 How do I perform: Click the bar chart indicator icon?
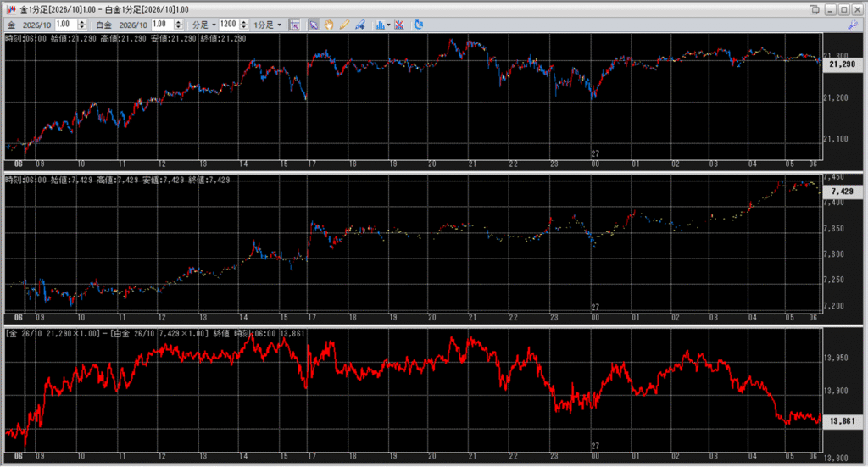coord(379,25)
